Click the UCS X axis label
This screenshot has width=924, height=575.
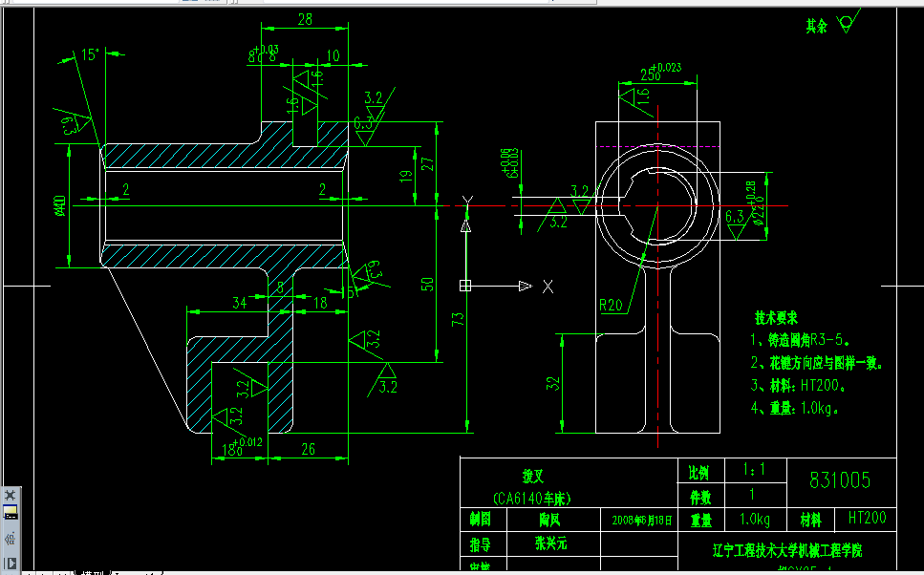coord(548,287)
